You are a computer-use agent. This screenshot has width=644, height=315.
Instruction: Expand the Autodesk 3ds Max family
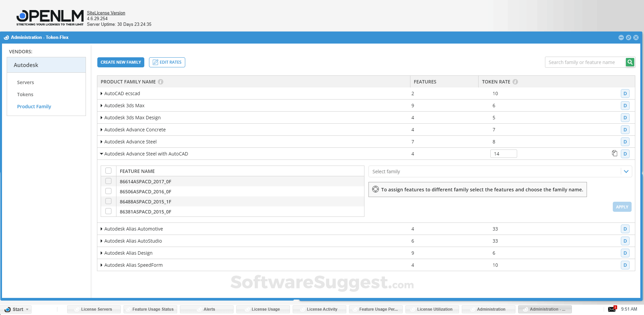click(x=101, y=106)
